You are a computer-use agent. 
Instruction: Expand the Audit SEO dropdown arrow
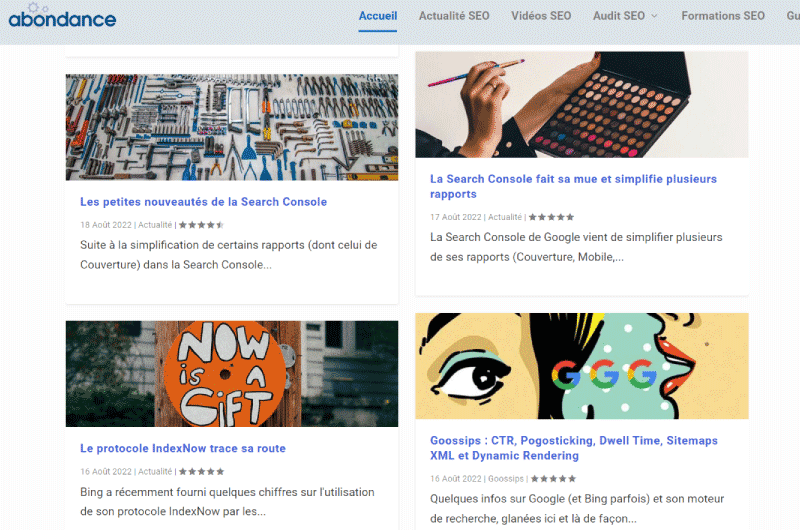(654, 16)
